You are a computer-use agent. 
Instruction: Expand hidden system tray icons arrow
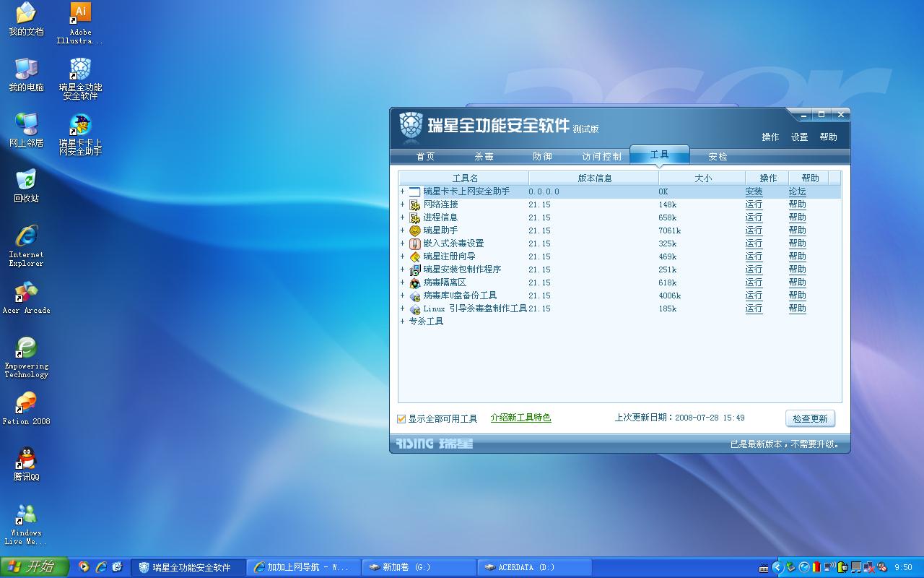777,567
